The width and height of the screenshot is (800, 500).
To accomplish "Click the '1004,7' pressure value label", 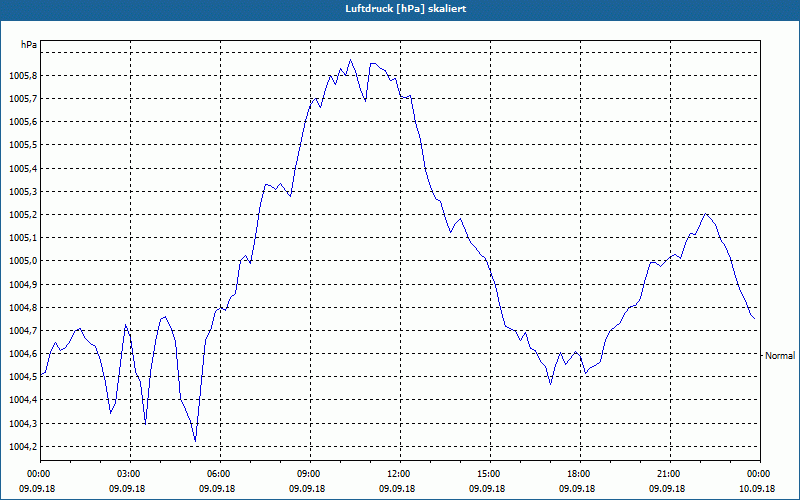I will tap(23, 331).
